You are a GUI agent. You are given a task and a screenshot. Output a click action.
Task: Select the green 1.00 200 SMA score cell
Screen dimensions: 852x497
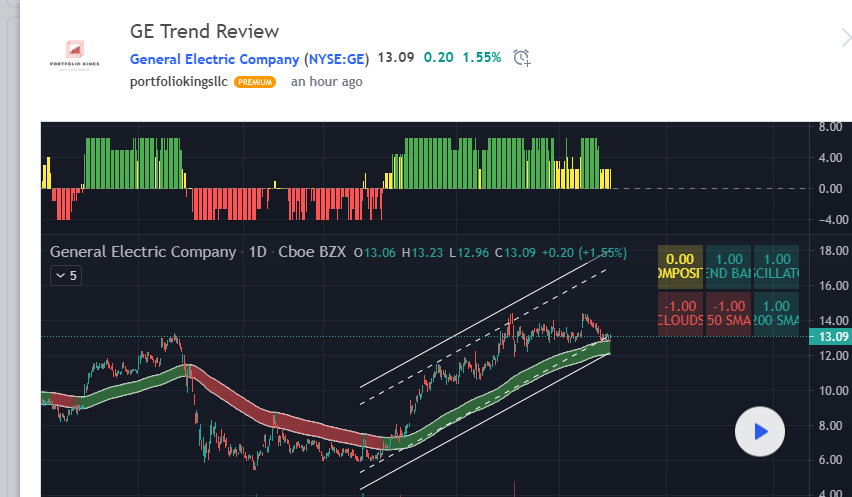[x=776, y=313]
